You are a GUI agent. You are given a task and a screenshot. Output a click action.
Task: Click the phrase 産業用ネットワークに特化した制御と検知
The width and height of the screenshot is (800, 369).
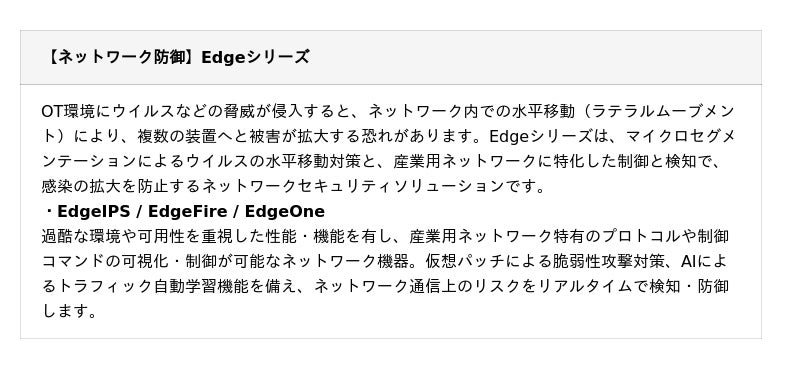click(549, 161)
